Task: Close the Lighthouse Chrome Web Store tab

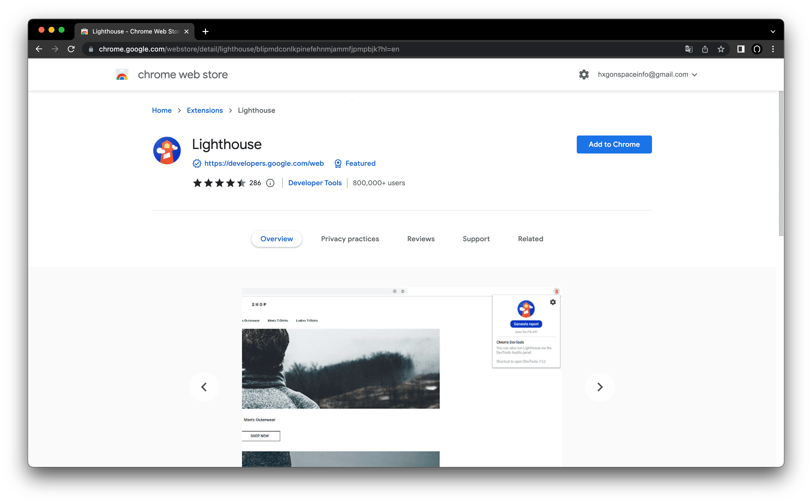Action: point(186,31)
